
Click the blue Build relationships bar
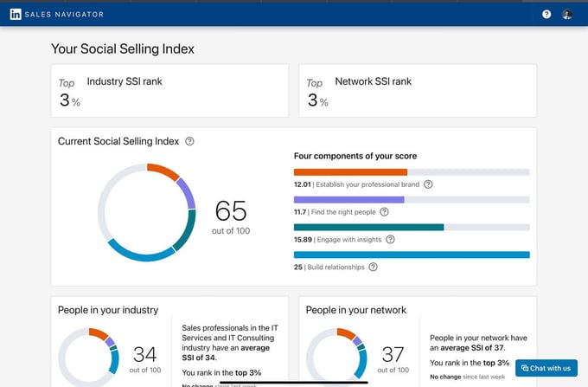point(412,255)
